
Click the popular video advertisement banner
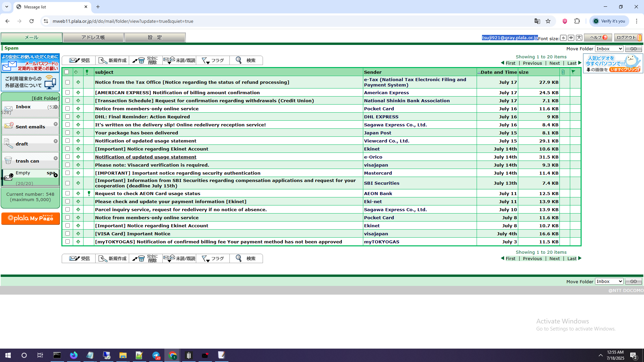[x=613, y=63]
